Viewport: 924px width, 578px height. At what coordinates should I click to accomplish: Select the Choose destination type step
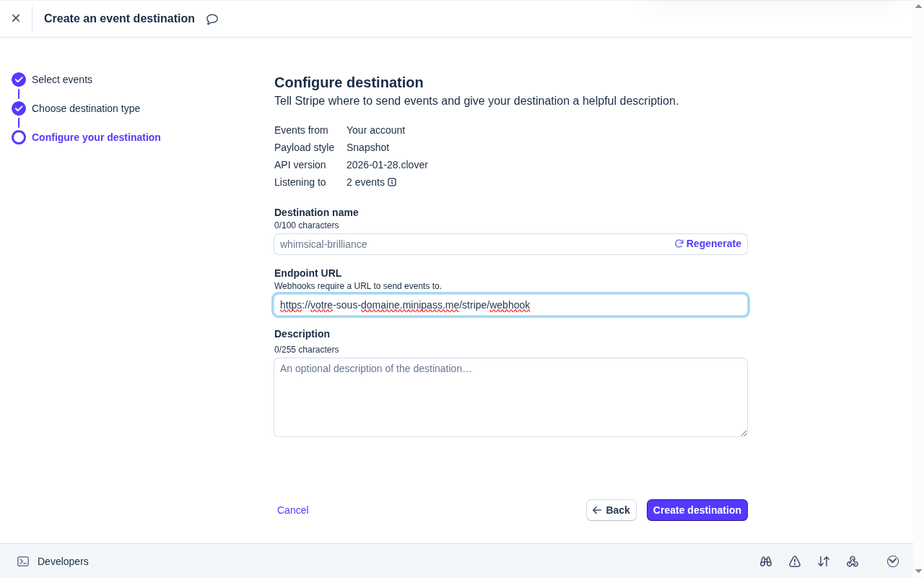(x=87, y=108)
